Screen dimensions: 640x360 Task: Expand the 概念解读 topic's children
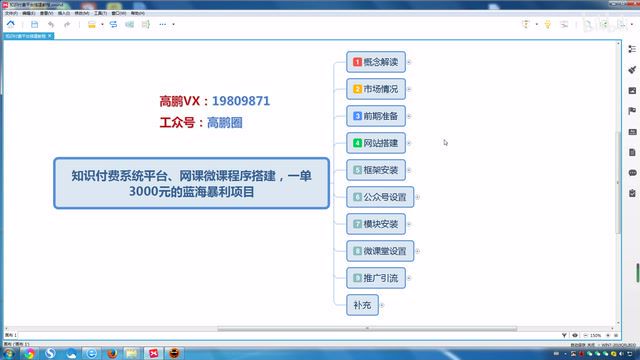(x=409, y=62)
